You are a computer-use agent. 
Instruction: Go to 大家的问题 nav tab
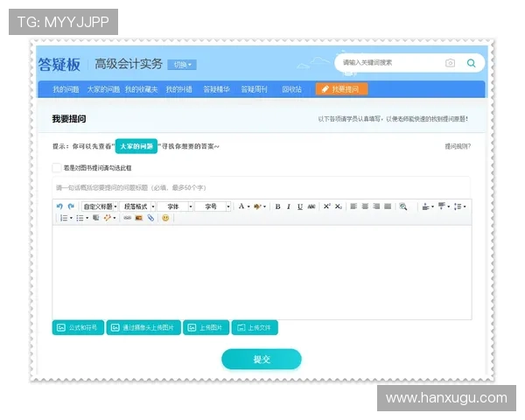(103, 89)
